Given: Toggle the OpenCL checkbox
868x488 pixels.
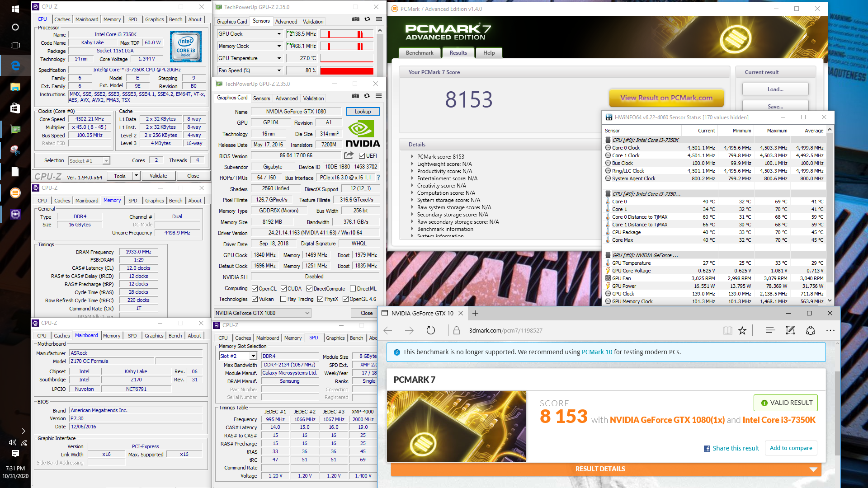Looking at the screenshot, I should pos(255,289).
